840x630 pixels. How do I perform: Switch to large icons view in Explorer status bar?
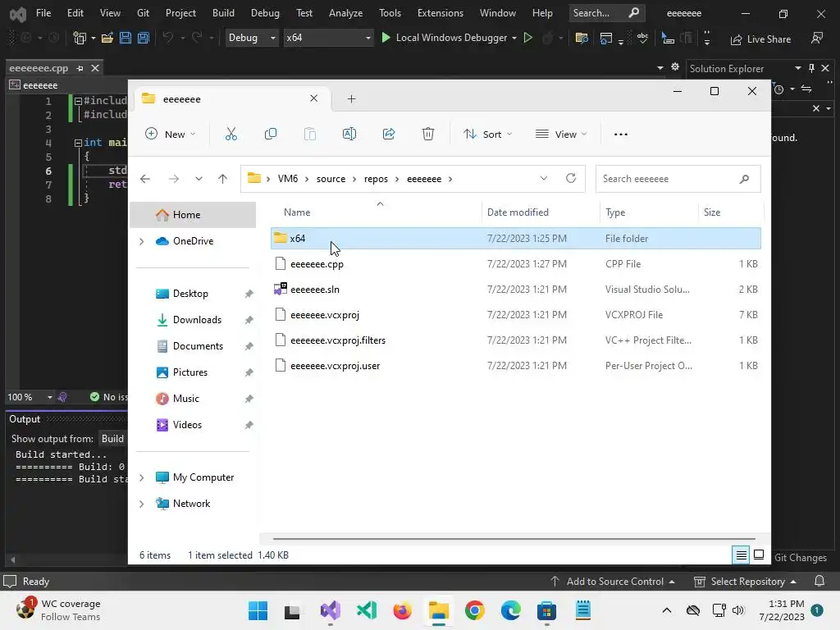click(759, 555)
